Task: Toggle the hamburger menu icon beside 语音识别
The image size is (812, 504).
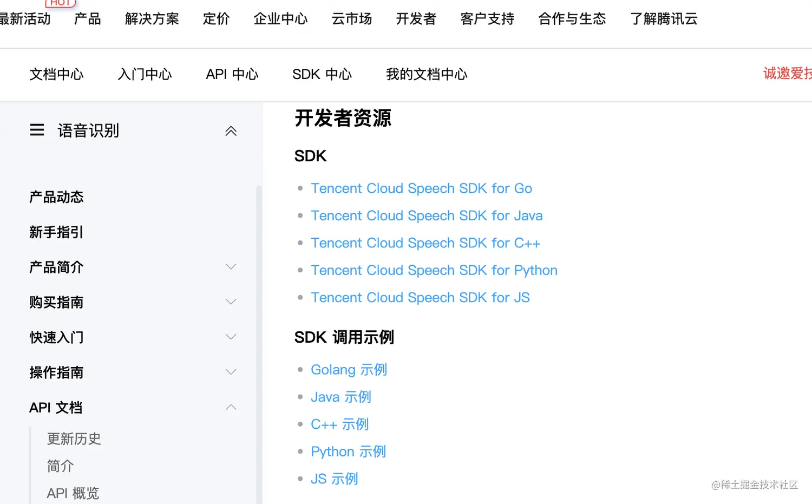Action: [x=37, y=130]
